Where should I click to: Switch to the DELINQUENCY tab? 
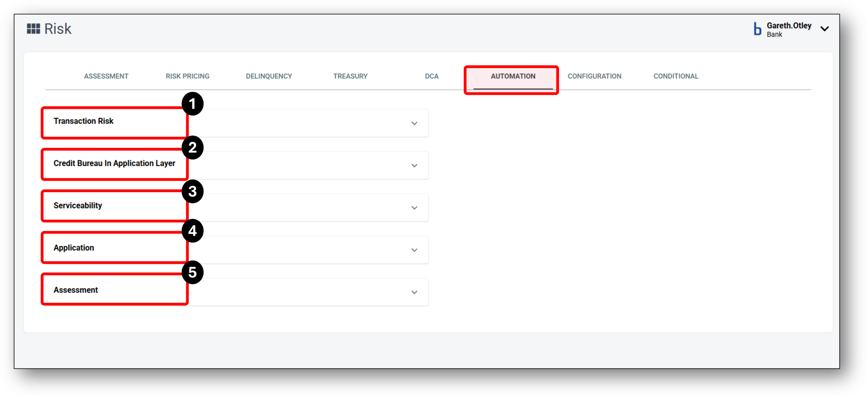point(269,76)
